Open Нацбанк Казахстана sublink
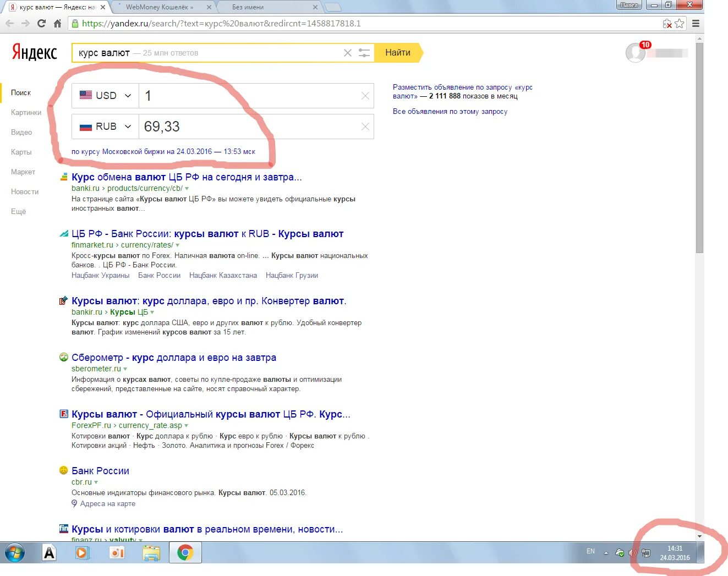Screen dimensions: 728x576 (x=223, y=275)
